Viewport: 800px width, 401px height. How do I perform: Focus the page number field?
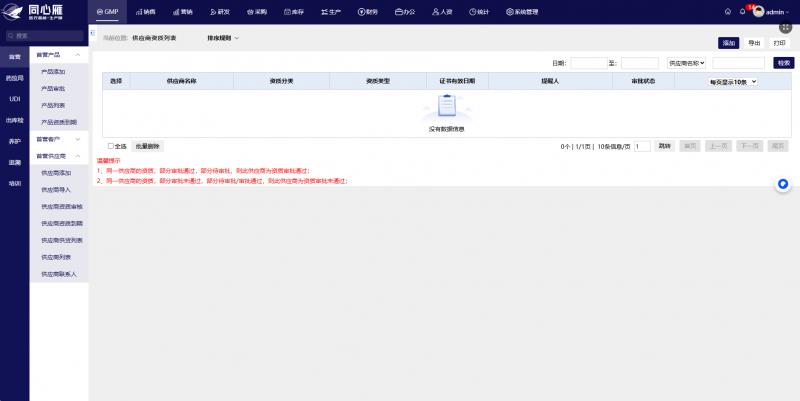(x=642, y=146)
